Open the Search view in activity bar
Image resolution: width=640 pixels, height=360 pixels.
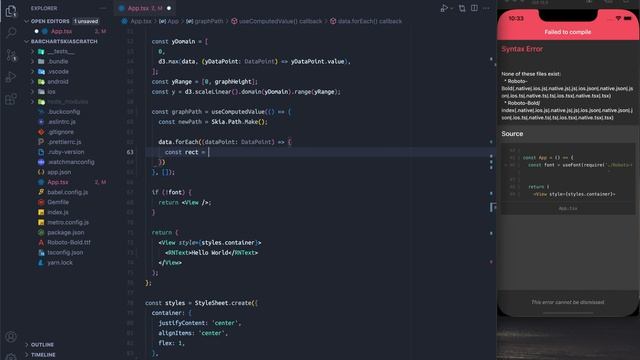pos(11,33)
